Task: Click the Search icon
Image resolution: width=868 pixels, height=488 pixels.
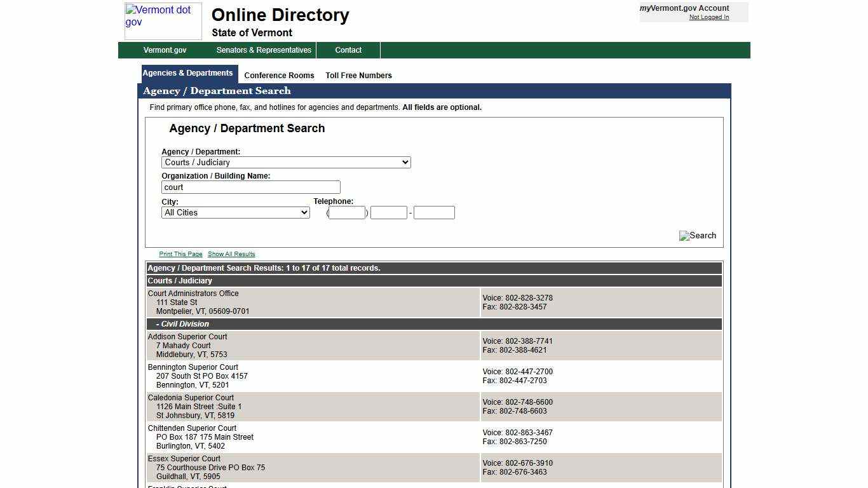Action: click(x=697, y=236)
